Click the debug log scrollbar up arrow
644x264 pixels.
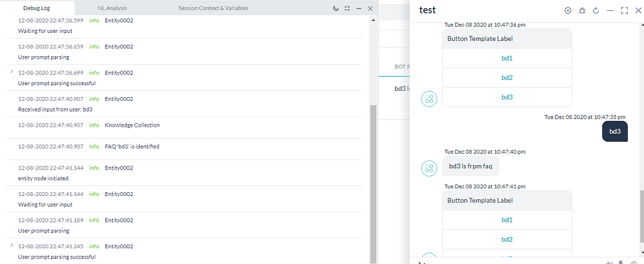coord(372,19)
